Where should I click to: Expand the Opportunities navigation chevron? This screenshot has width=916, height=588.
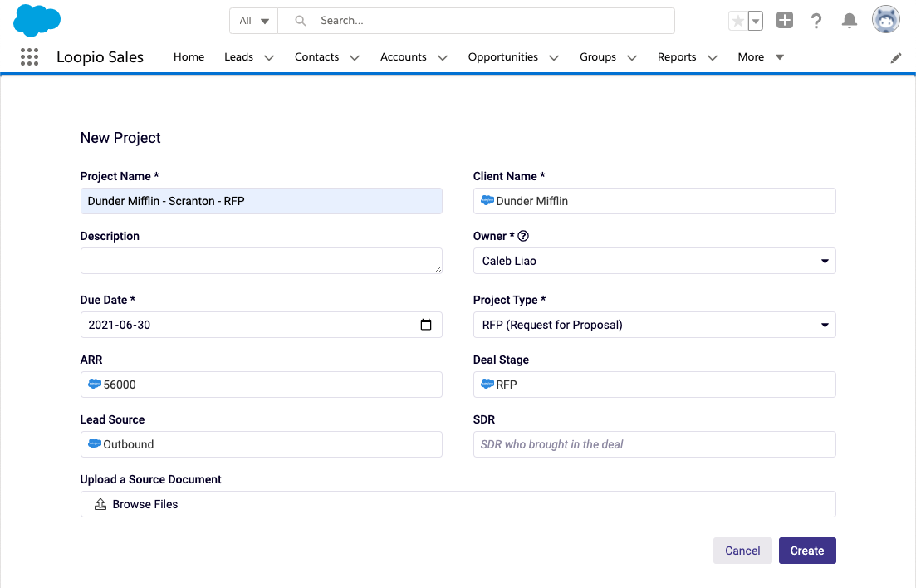[x=553, y=57]
